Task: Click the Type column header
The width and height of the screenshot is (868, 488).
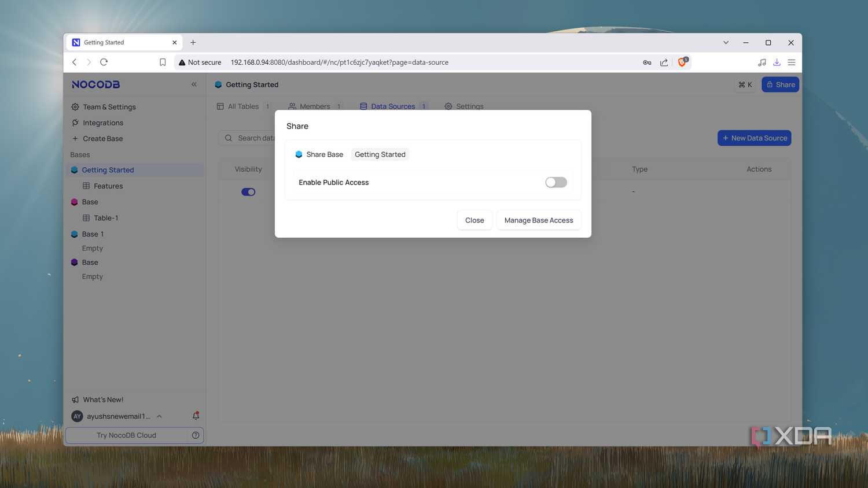Action: [x=639, y=169]
